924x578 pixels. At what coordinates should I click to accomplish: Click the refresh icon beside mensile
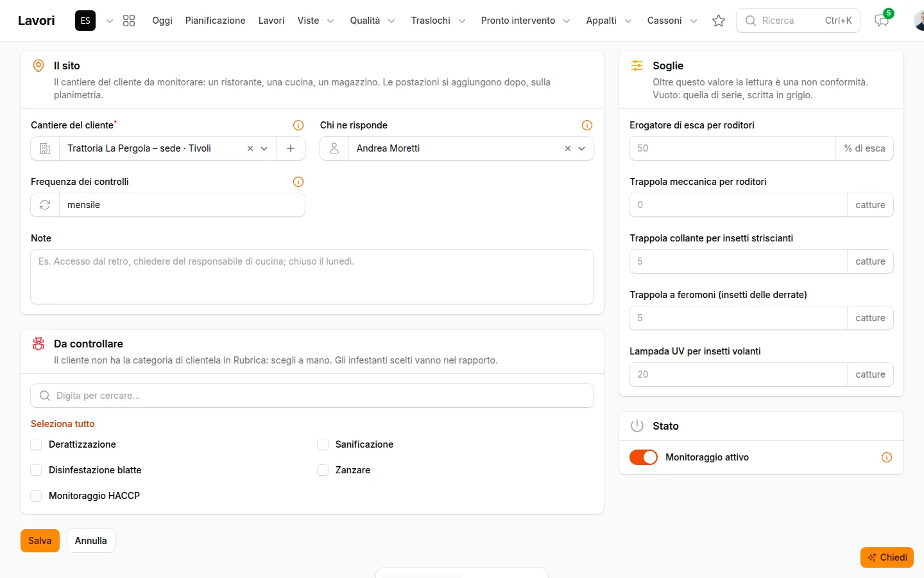[x=45, y=205]
